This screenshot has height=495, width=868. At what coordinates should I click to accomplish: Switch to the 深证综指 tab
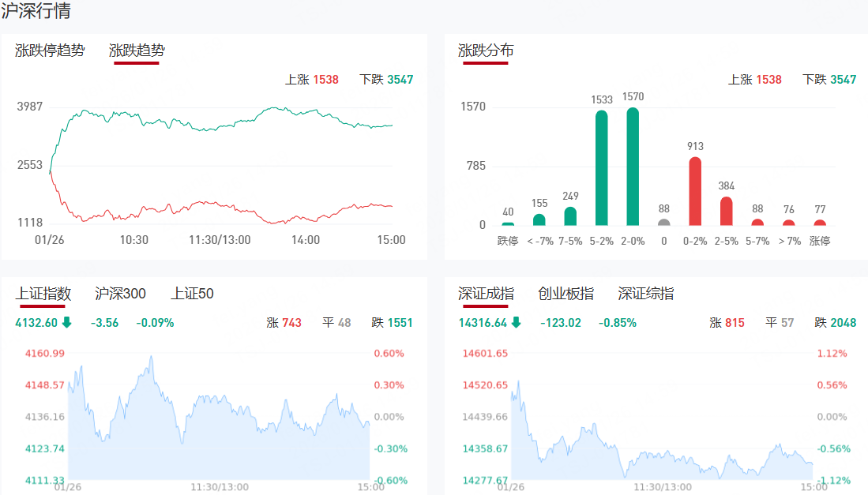(x=645, y=293)
